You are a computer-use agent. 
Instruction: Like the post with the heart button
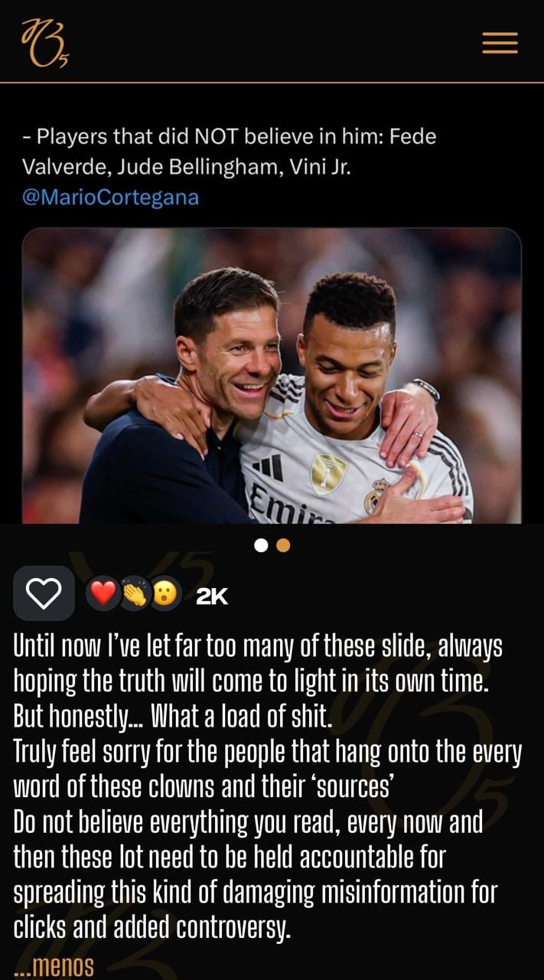point(44,593)
